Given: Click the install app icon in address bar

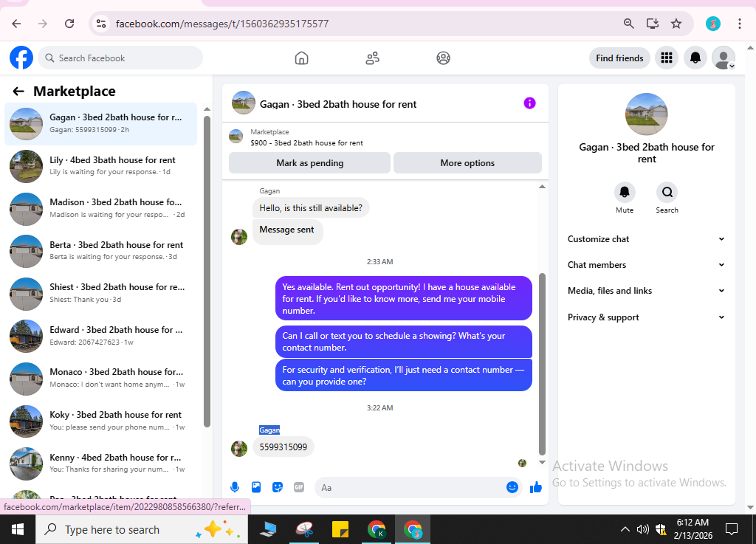Looking at the screenshot, I should pos(653,24).
